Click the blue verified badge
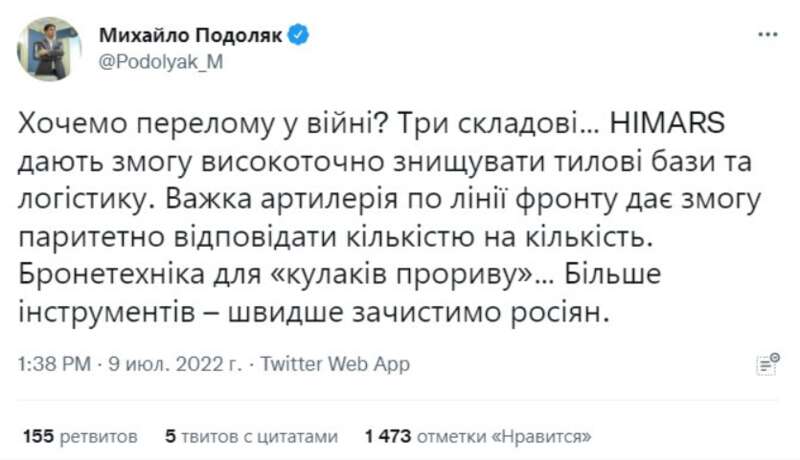 coord(299,36)
